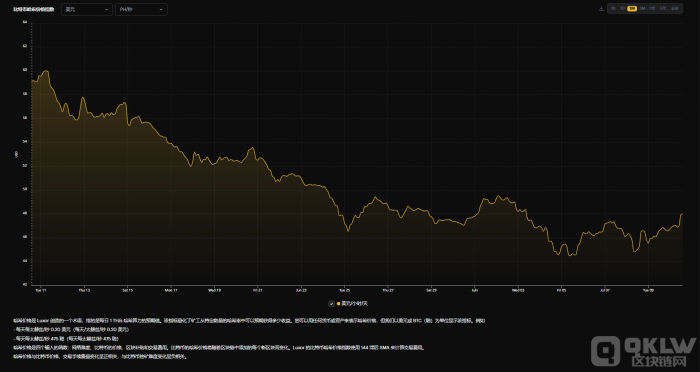Select the 5-year time range
Image resolution: width=700 pixels, height=372 pixels.
pos(662,8)
